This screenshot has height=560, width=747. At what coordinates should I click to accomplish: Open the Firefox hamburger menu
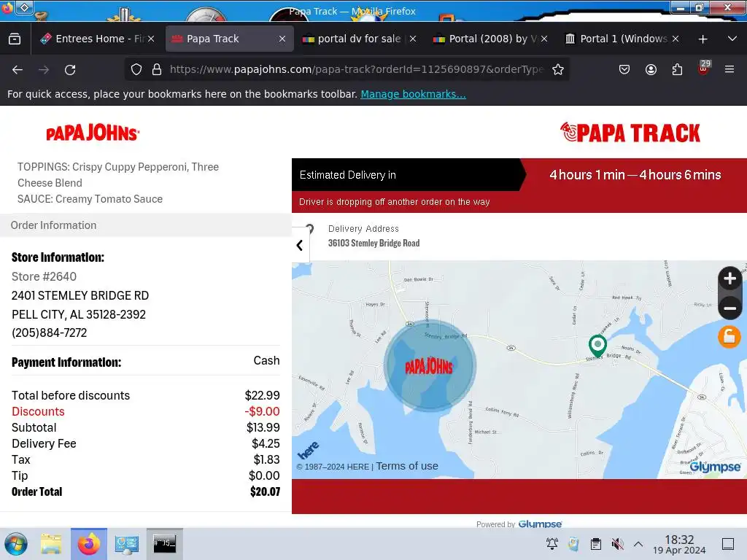(729, 69)
